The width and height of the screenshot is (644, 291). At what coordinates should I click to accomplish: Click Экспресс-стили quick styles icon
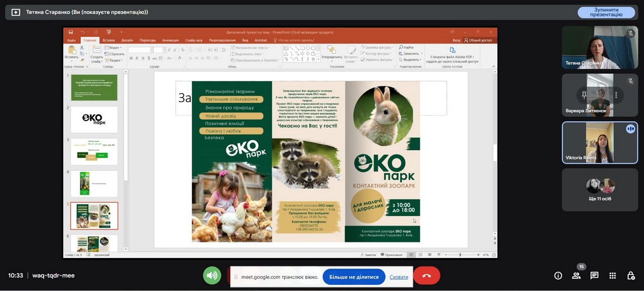351,50
